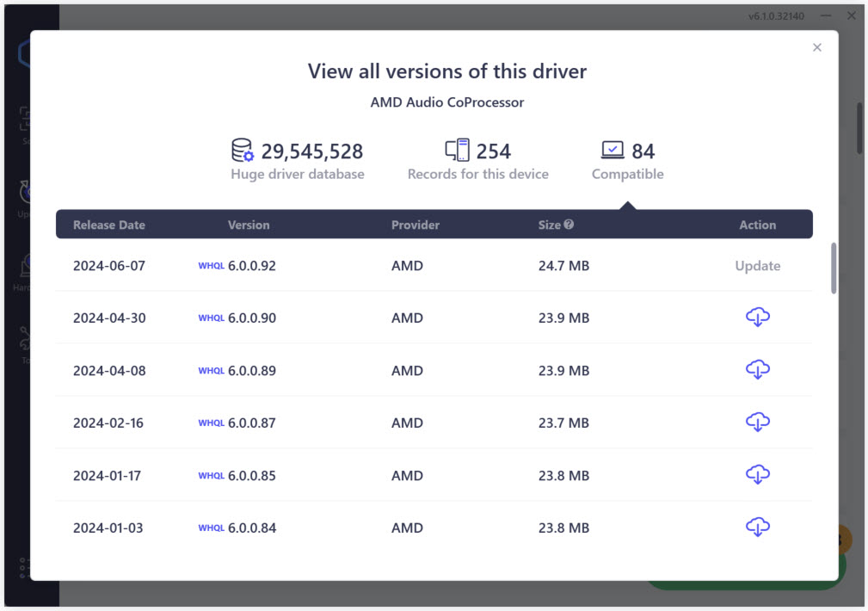Click cloud download icon for 6.0.0.84
868x611 pixels.
(x=757, y=528)
